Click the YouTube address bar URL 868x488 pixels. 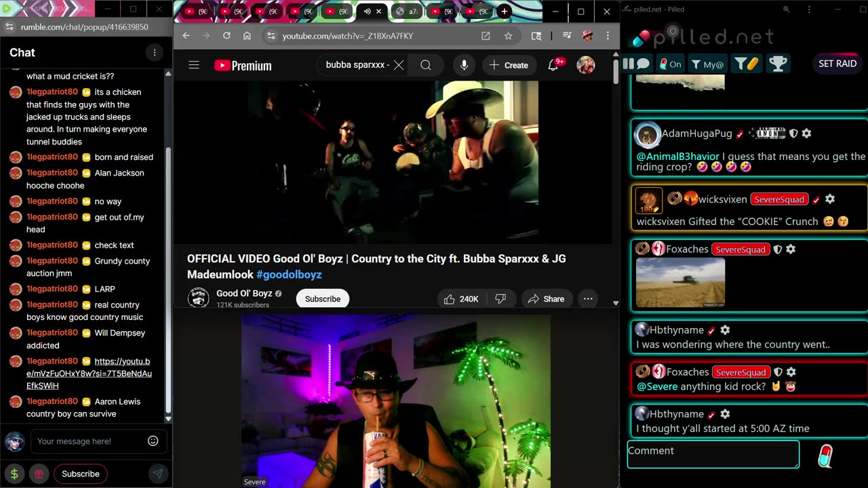tap(347, 36)
